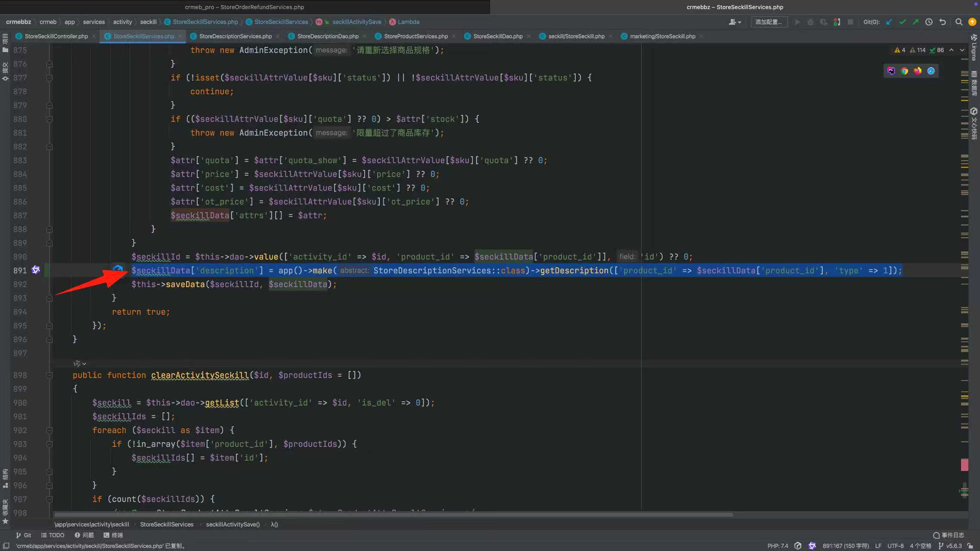Click yellow warnings count 4 indicator

900,50
